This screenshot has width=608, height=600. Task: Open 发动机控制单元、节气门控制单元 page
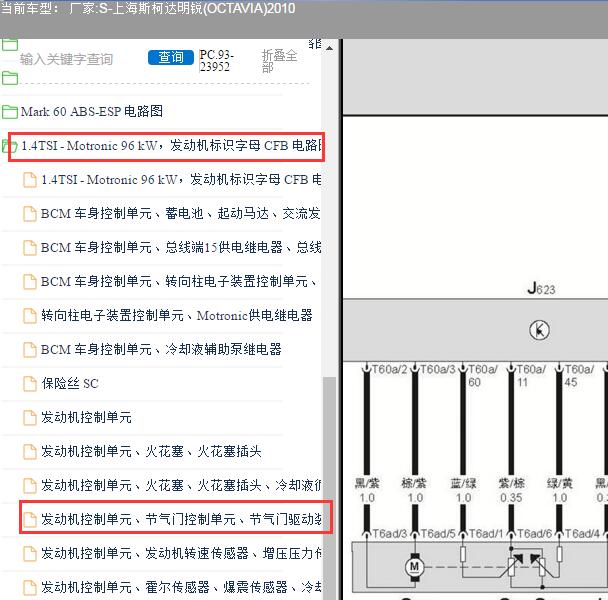[181, 519]
